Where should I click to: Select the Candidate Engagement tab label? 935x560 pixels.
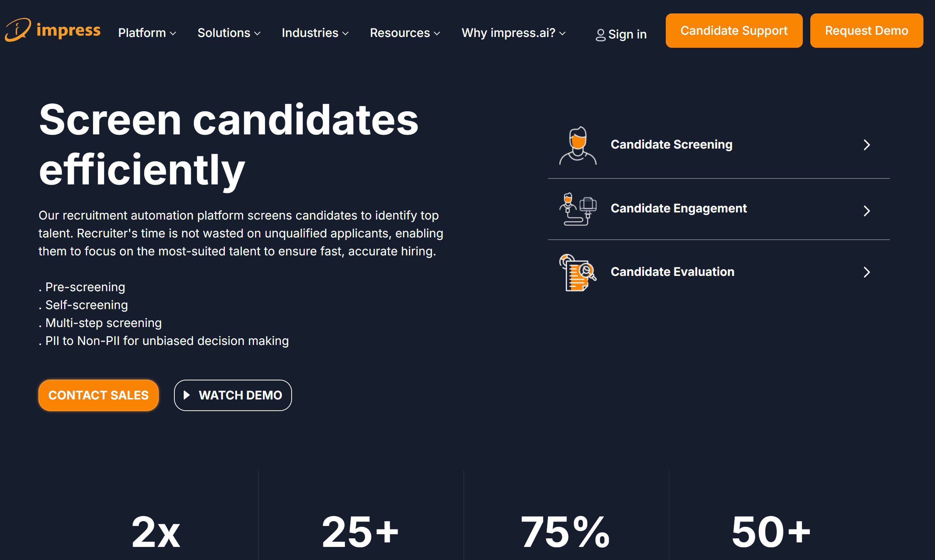tap(678, 208)
